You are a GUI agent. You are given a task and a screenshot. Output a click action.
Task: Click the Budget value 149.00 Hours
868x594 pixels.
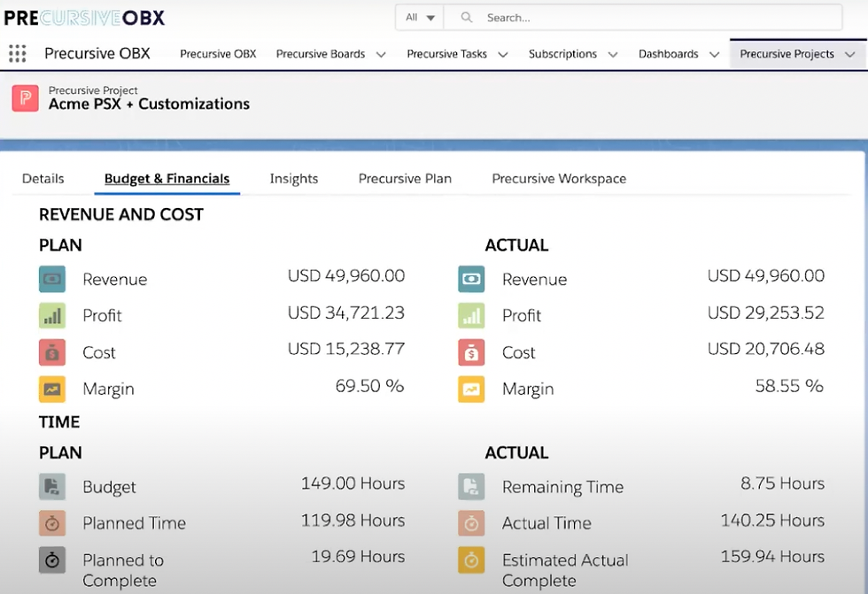click(353, 483)
